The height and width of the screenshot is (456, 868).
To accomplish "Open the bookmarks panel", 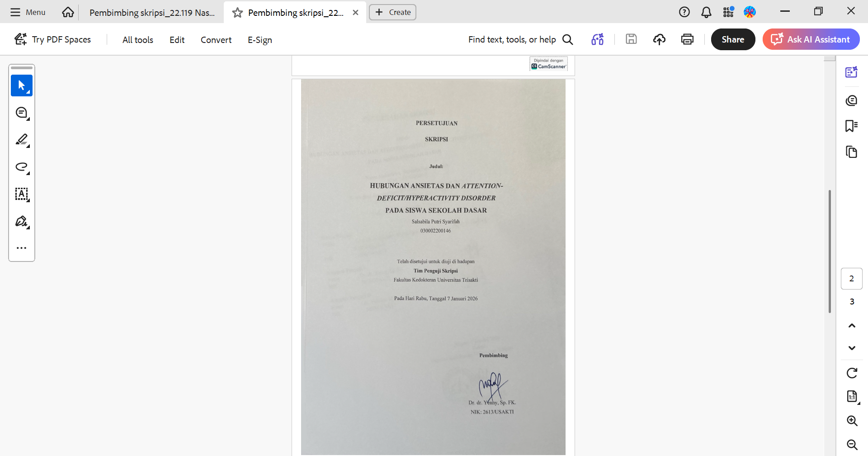I will point(852,126).
